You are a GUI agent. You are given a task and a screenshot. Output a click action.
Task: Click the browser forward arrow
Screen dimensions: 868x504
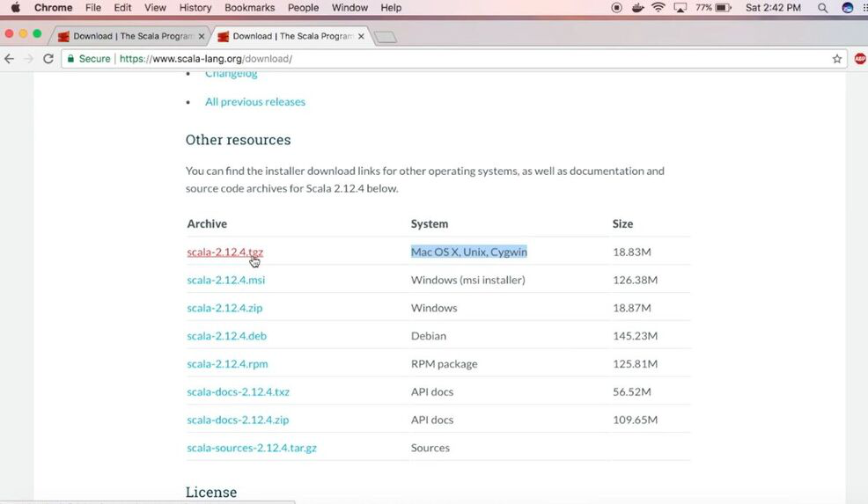(x=29, y=59)
